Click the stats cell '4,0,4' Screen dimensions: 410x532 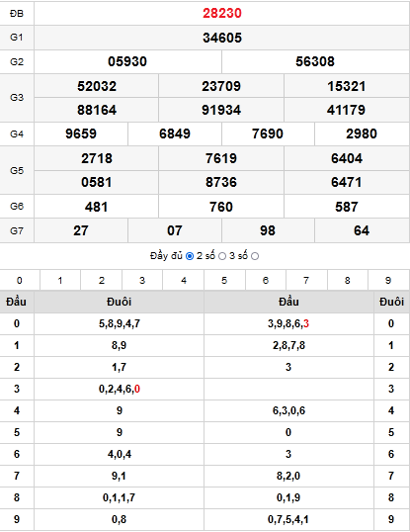120,454
